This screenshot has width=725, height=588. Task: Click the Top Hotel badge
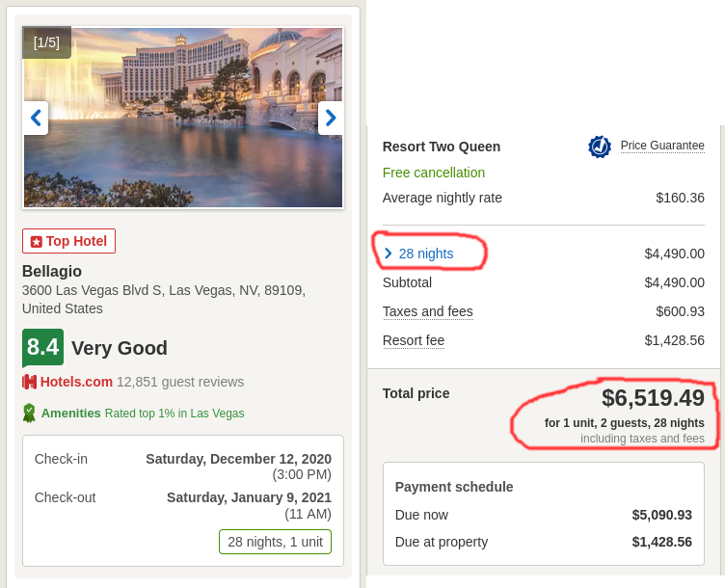click(x=68, y=241)
